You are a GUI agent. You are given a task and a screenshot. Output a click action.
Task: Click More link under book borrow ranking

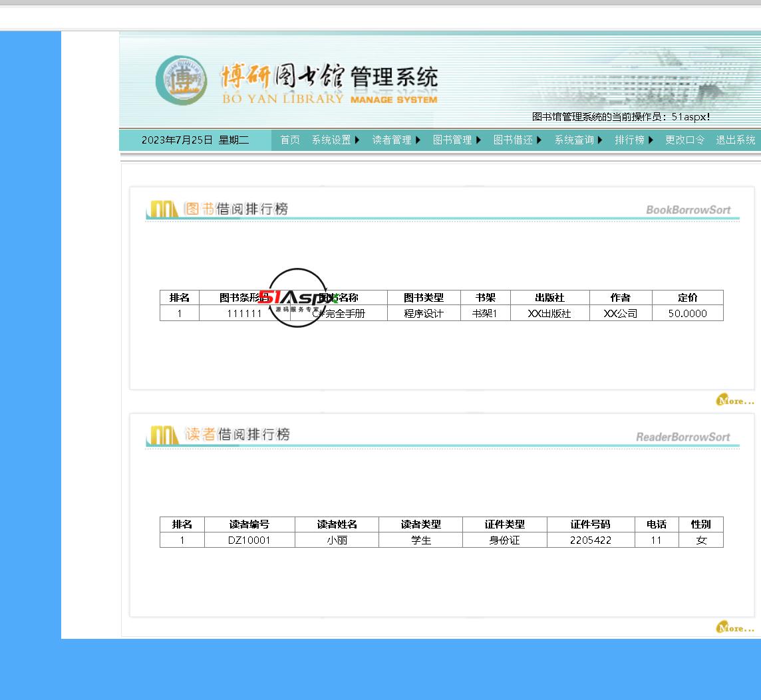click(x=735, y=400)
